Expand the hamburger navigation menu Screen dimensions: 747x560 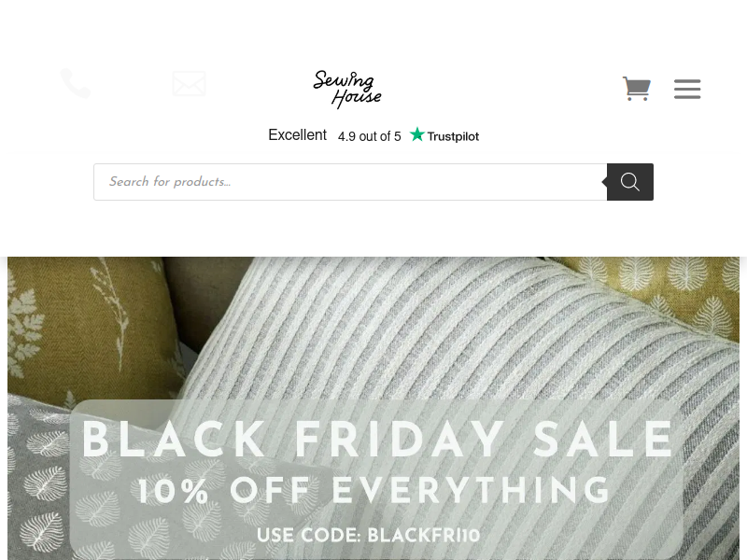point(687,89)
